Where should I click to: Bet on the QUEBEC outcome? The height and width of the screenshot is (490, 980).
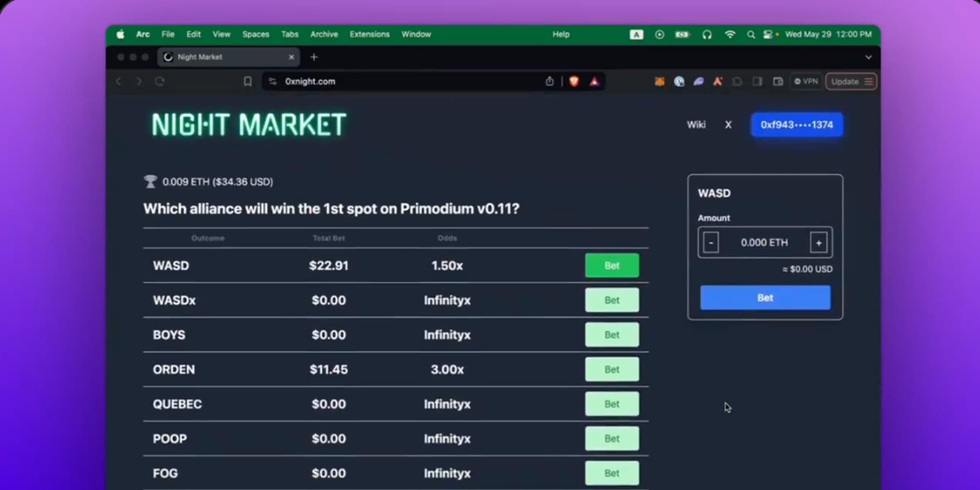coord(612,404)
